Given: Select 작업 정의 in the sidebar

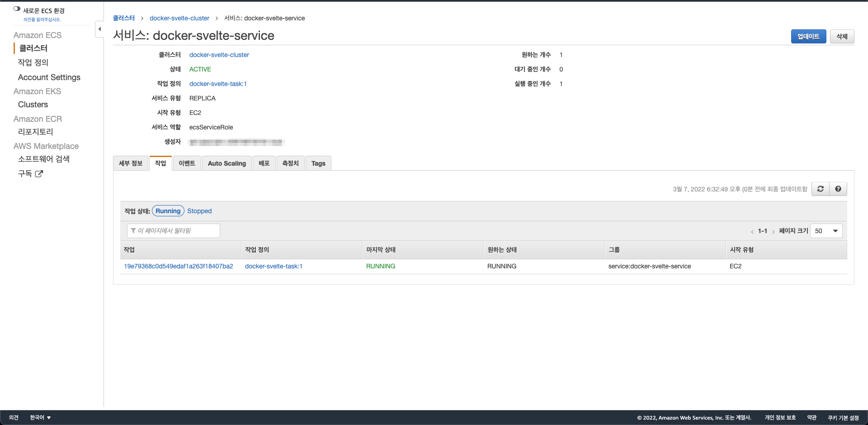Looking at the screenshot, I should click(33, 62).
